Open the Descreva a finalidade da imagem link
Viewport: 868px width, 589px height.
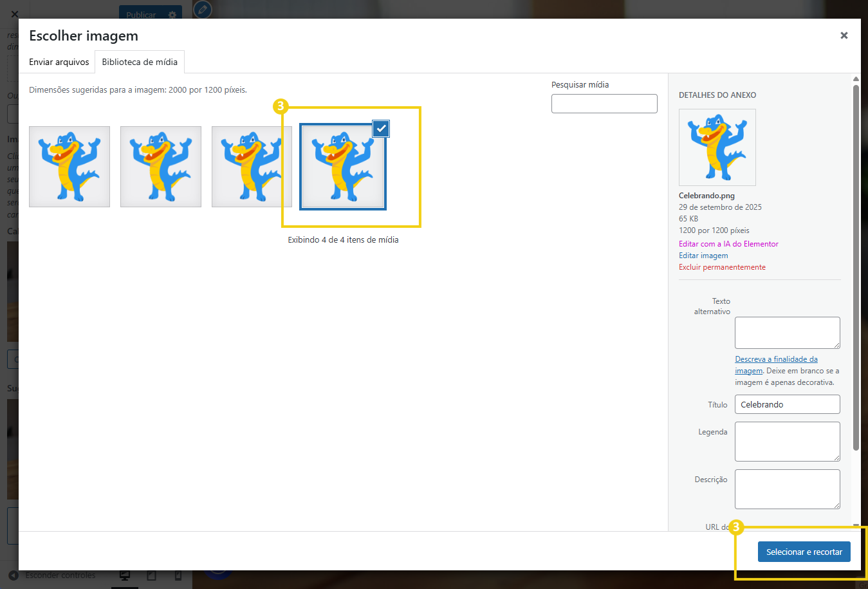coord(776,359)
